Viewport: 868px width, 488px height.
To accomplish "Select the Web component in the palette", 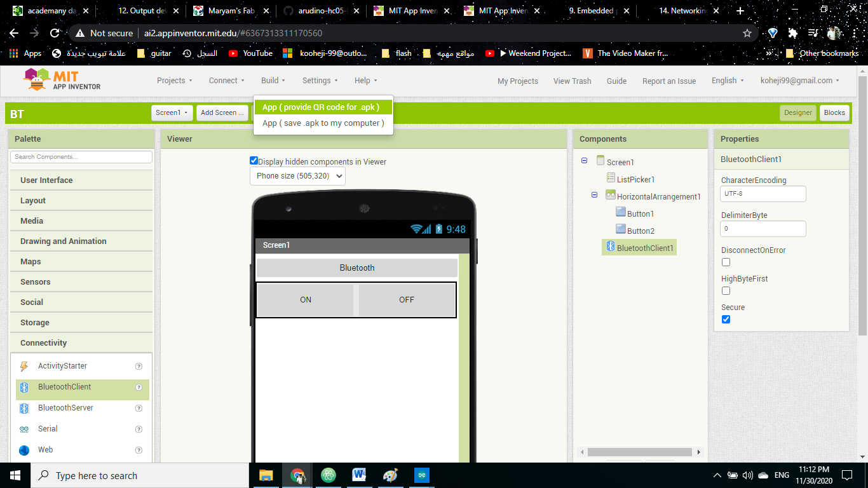I will 45,449.
